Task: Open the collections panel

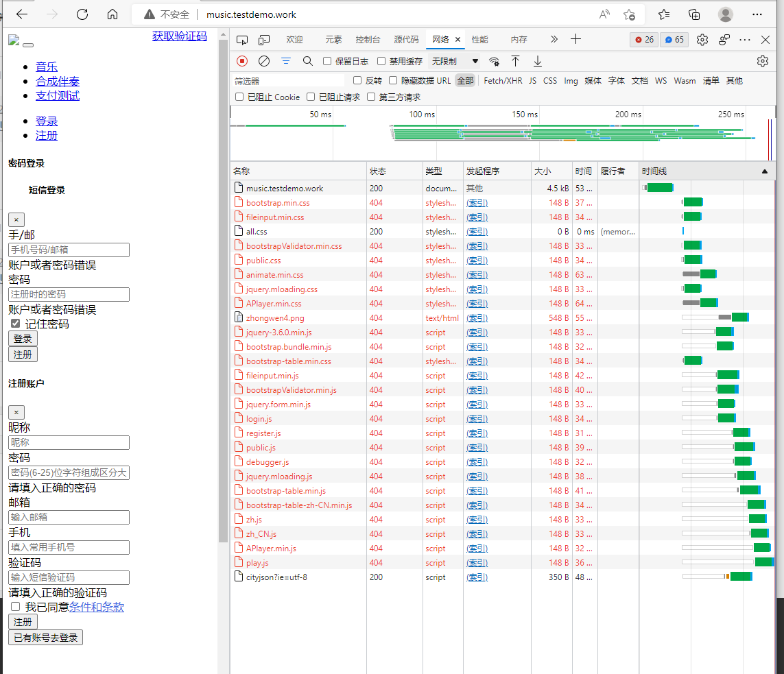Action: pos(694,14)
